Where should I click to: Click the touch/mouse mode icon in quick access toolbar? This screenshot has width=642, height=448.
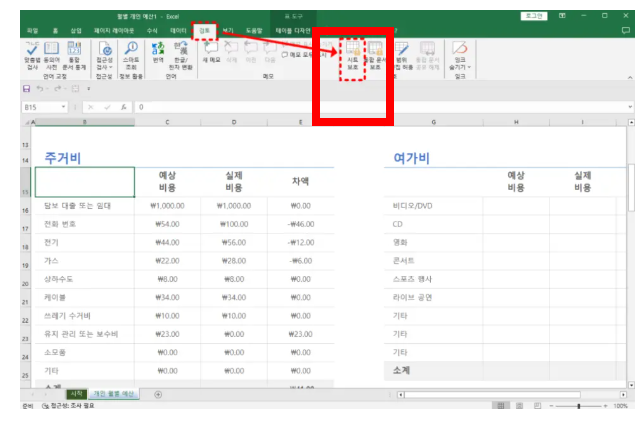[x=75, y=88]
